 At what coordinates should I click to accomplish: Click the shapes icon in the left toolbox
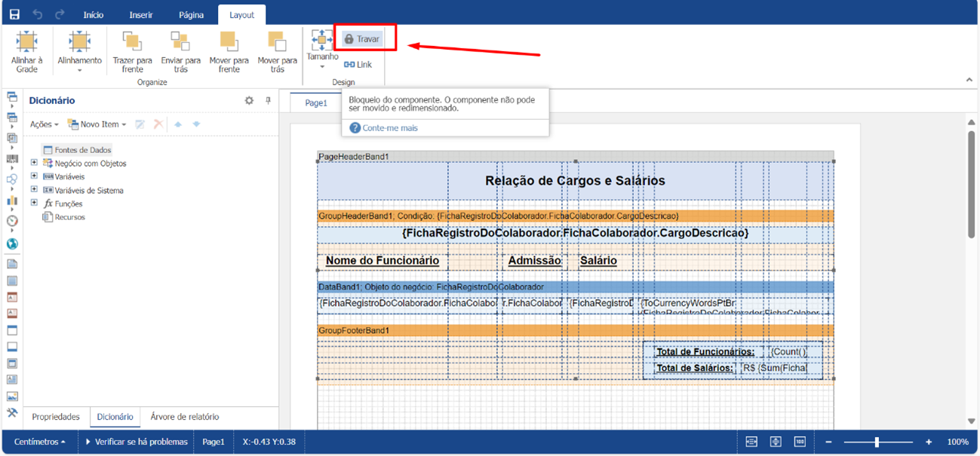12,180
